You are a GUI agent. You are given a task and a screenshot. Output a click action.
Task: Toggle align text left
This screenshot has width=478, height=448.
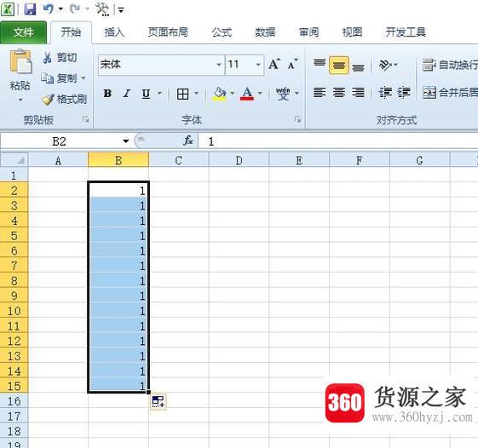point(320,92)
